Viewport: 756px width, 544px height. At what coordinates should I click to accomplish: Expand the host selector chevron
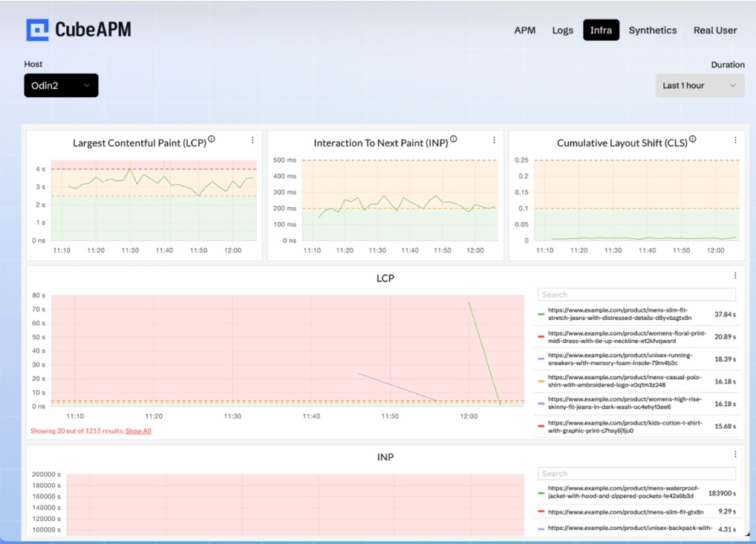point(85,85)
